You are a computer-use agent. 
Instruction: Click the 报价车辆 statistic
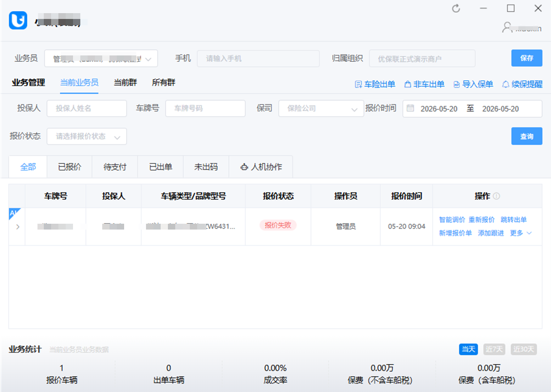pyautogui.click(x=61, y=374)
